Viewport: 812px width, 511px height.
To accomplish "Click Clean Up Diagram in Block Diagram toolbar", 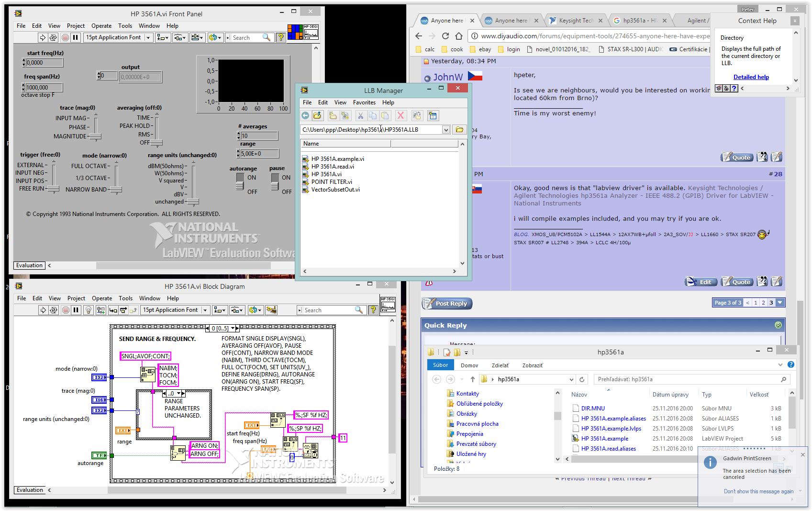I will tap(271, 310).
